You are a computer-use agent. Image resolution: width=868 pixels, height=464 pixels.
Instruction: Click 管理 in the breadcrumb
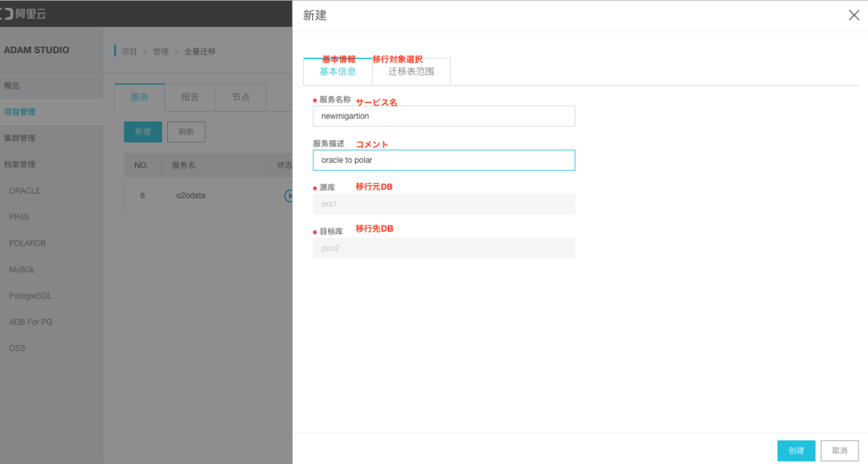(x=161, y=51)
